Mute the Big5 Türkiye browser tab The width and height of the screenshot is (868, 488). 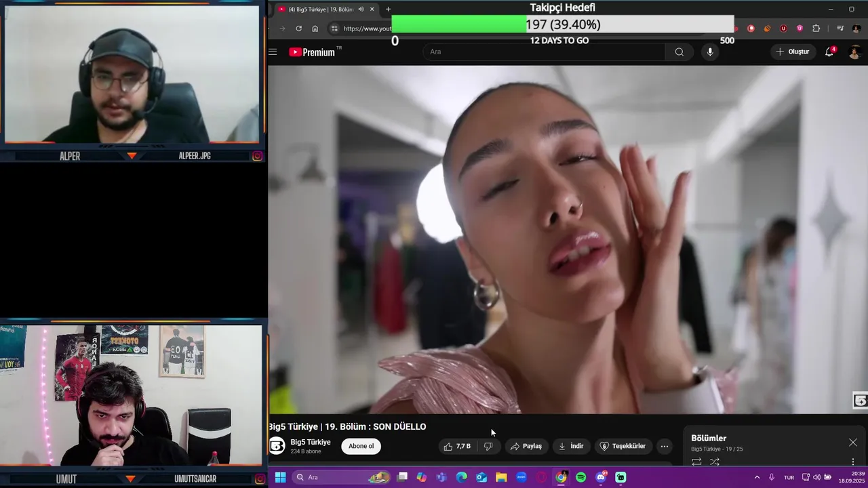click(x=361, y=9)
